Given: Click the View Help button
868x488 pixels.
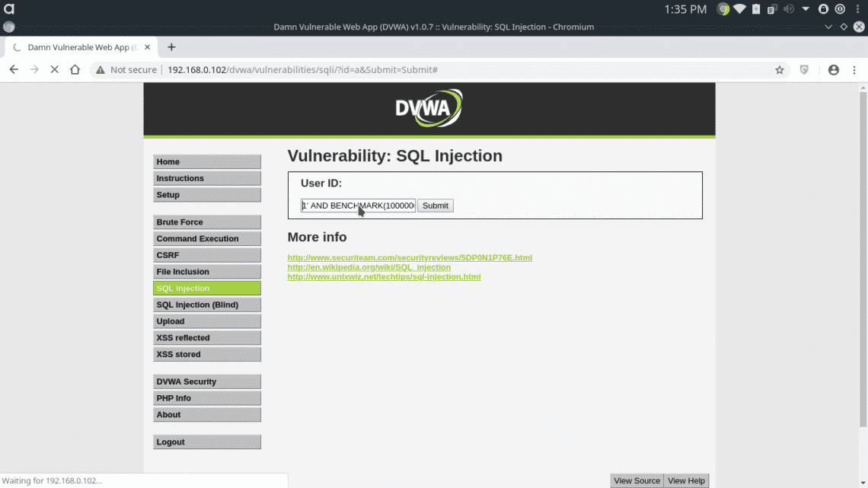Looking at the screenshot, I should [687, 481].
